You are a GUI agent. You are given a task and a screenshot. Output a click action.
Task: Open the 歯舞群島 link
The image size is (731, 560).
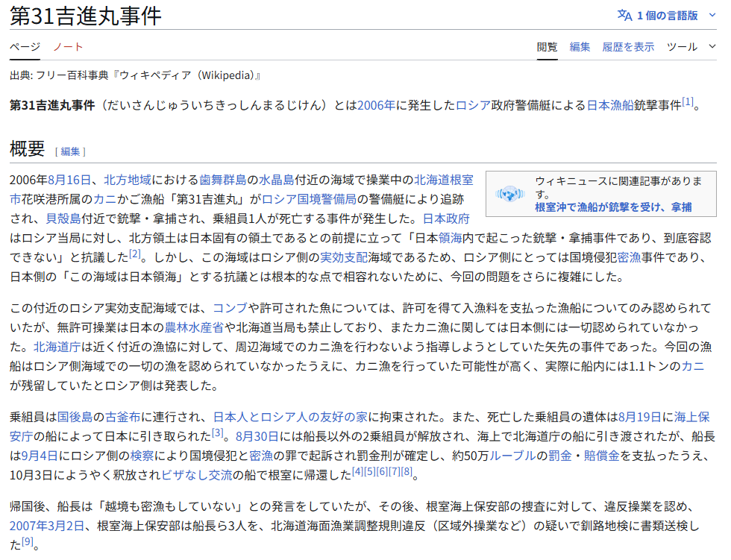[x=222, y=180]
